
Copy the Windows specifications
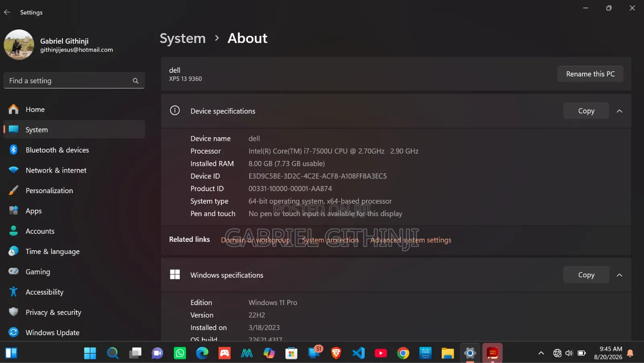pos(586,275)
